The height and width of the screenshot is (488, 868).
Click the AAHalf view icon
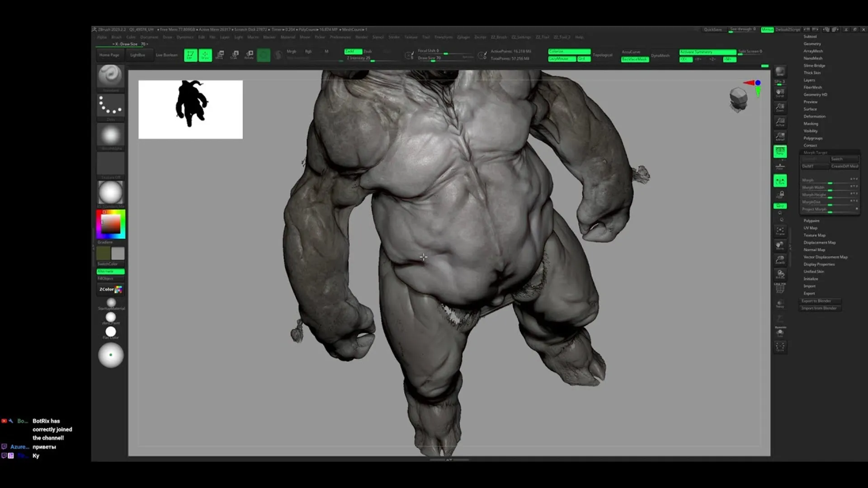780,136
